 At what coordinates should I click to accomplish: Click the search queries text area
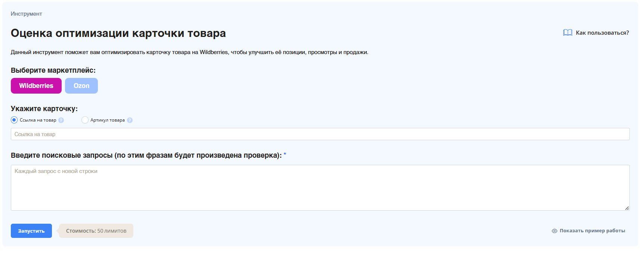pos(320,188)
